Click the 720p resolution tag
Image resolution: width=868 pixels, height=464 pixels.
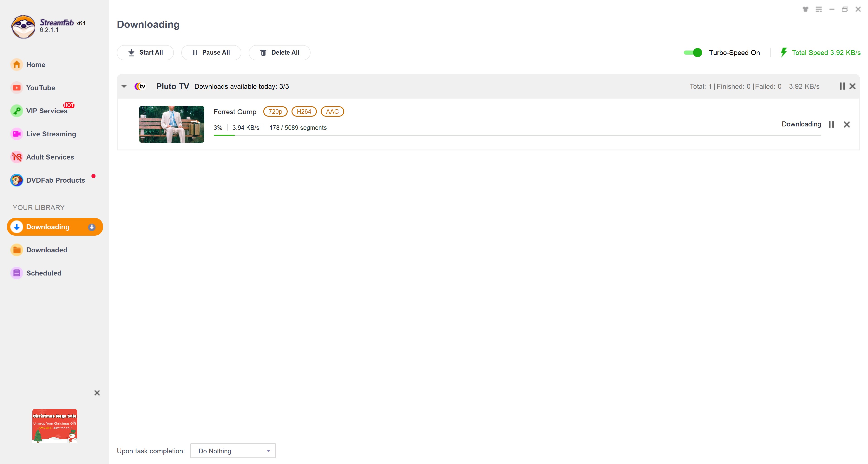[x=275, y=112]
